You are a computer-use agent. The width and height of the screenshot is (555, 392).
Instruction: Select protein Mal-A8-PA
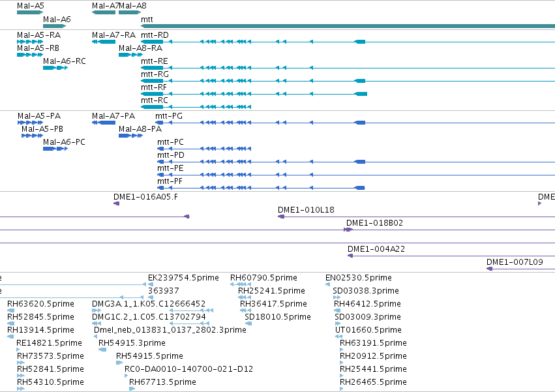130,136
